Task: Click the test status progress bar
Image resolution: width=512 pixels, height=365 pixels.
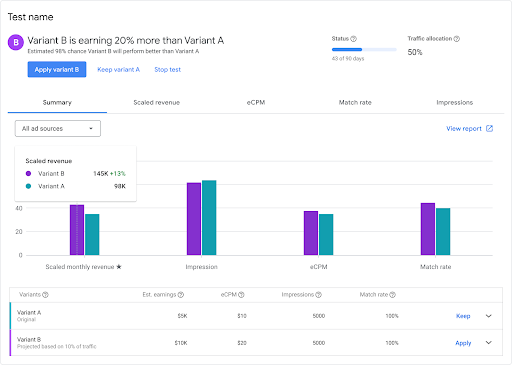Action: coord(364,50)
